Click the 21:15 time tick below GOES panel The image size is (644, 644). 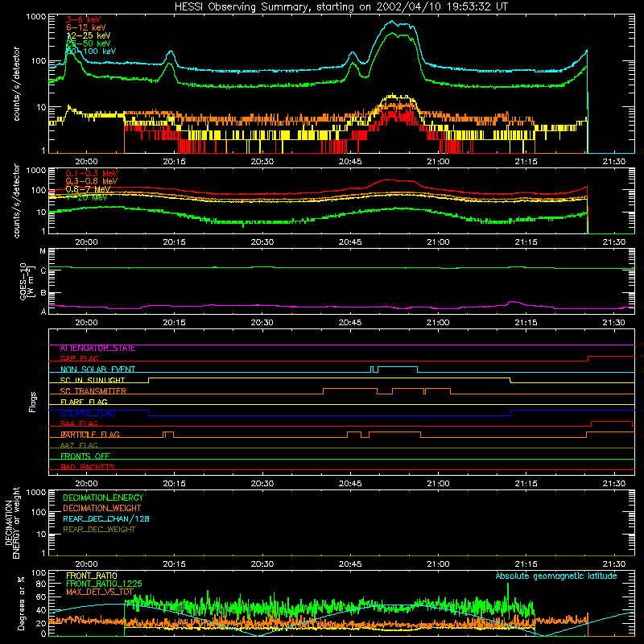(526, 323)
